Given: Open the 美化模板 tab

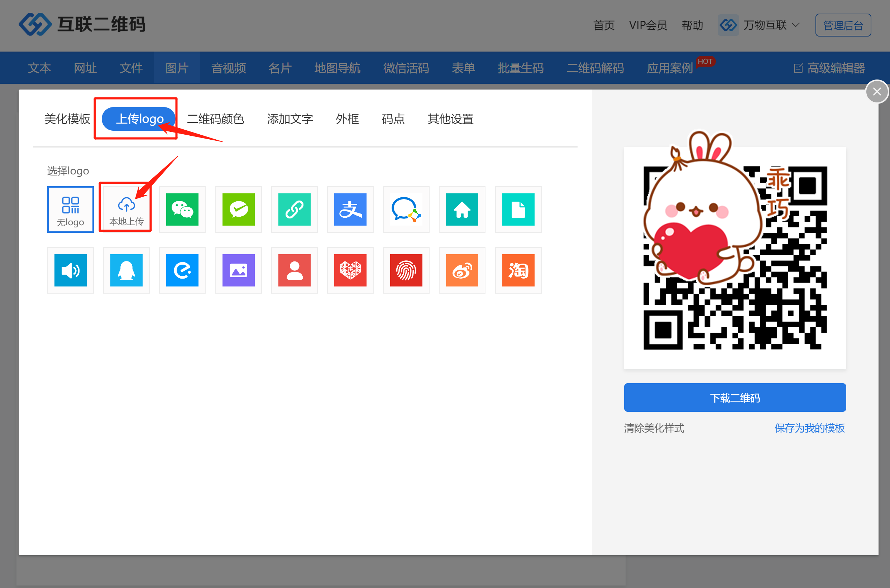Looking at the screenshot, I should pyautogui.click(x=67, y=119).
